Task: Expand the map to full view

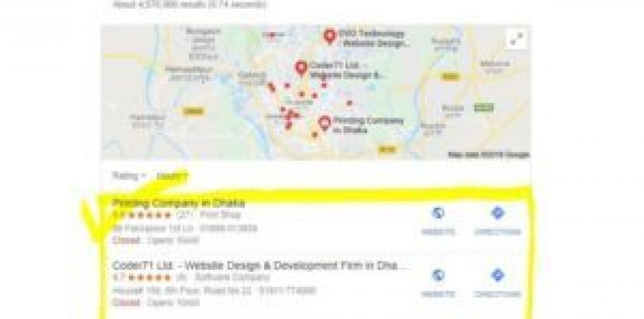Action: point(517,40)
